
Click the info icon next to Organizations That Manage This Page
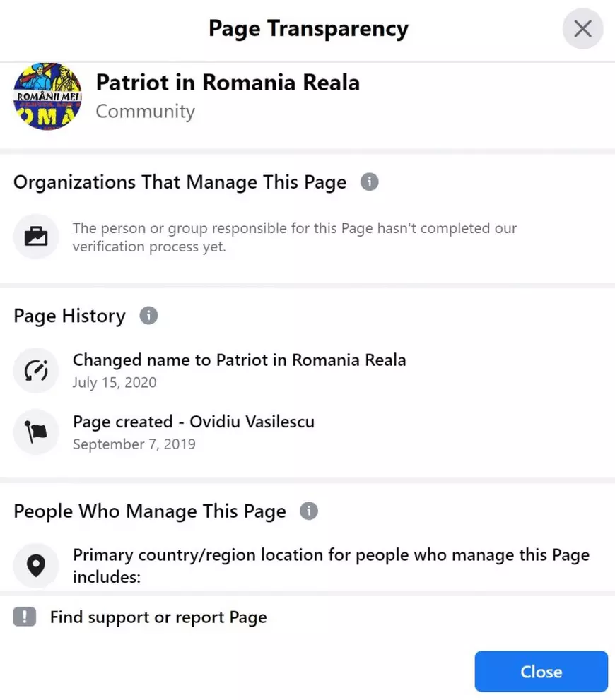369,182
